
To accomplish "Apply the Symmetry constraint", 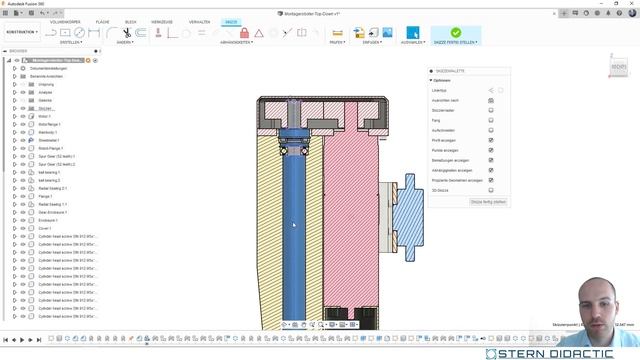I will pyautogui.click(x=302, y=33).
